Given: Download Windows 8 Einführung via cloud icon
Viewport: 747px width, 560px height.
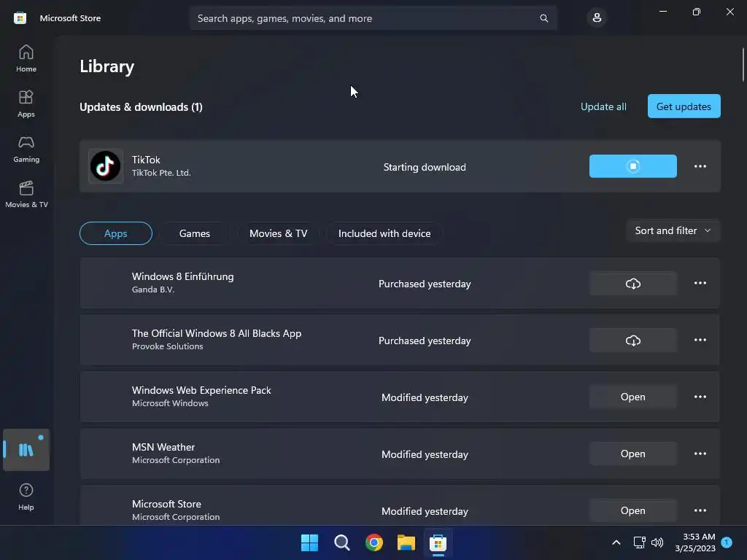Looking at the screenshot, I should 632,284.
